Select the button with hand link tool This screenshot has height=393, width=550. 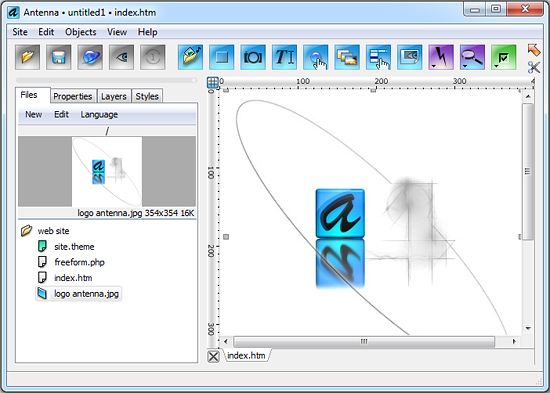point(316,57)
